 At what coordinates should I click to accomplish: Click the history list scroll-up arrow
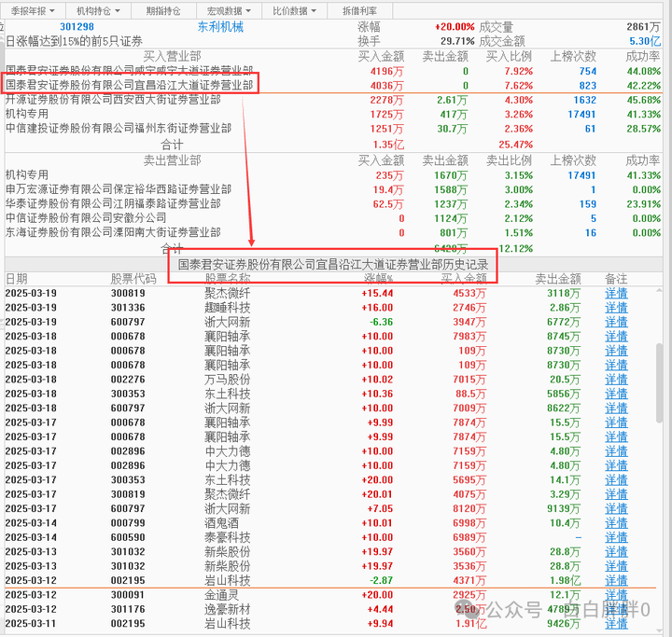click(660, 291)
